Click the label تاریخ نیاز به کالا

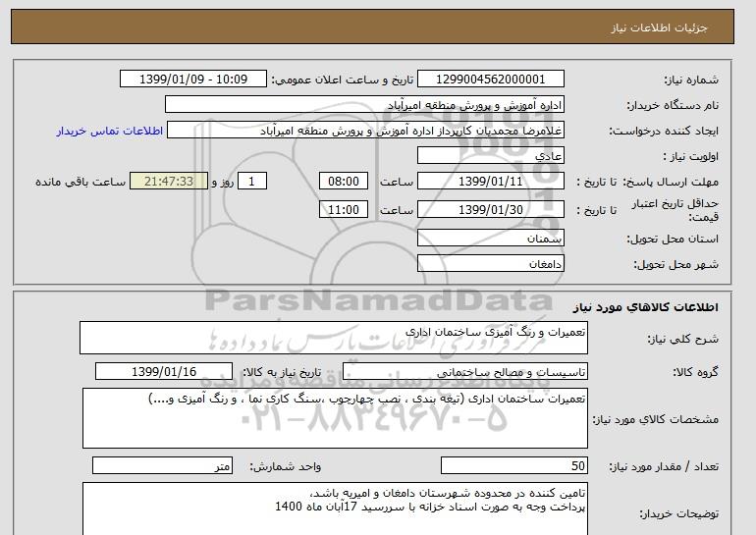pyautogui.click(x=282, y=372)
